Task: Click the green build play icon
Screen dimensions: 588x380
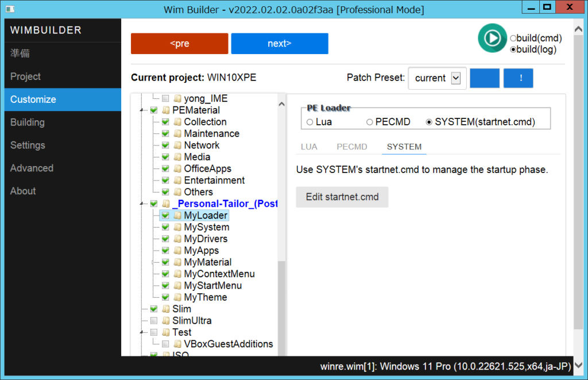Action: (x=492, y=38)
